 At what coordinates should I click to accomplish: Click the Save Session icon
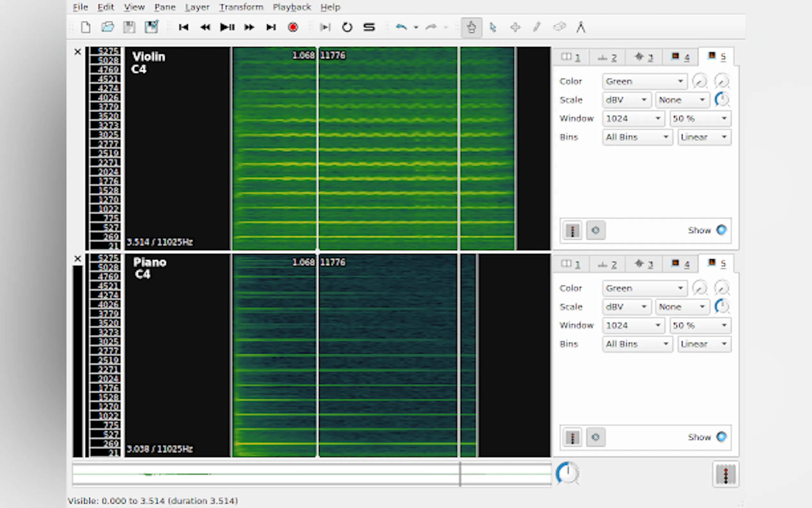click(x=129, y=27)
